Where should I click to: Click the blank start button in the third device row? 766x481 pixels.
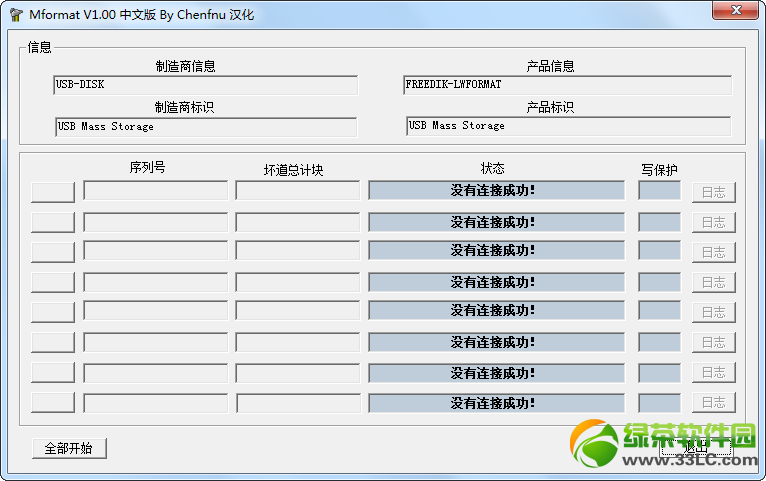pyautogui.click(x=53, y=252)
